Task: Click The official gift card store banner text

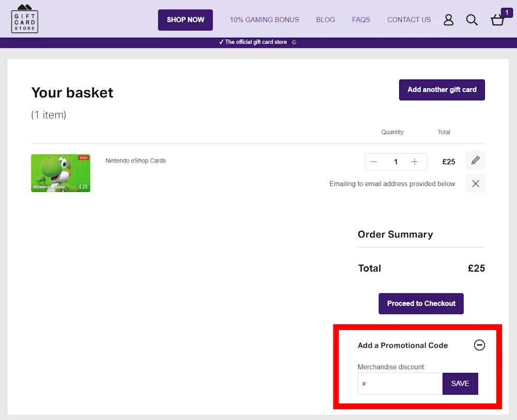Action: [255, 42]
